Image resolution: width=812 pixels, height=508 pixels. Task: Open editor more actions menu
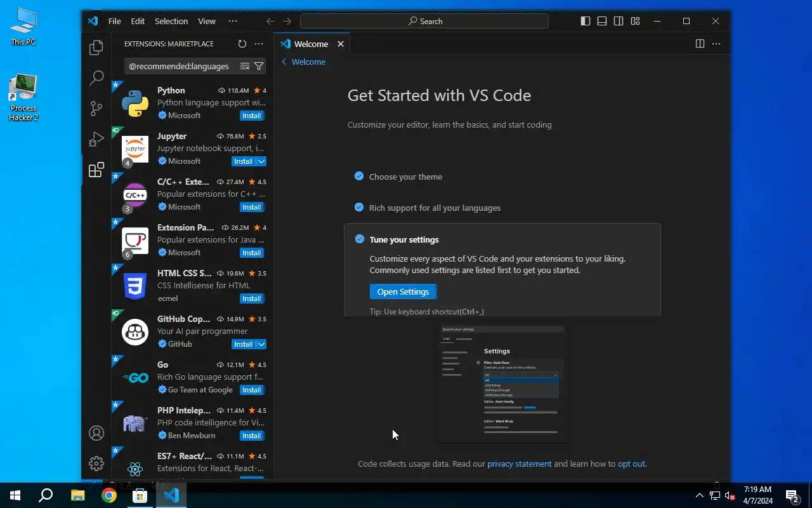coord(716,44)
